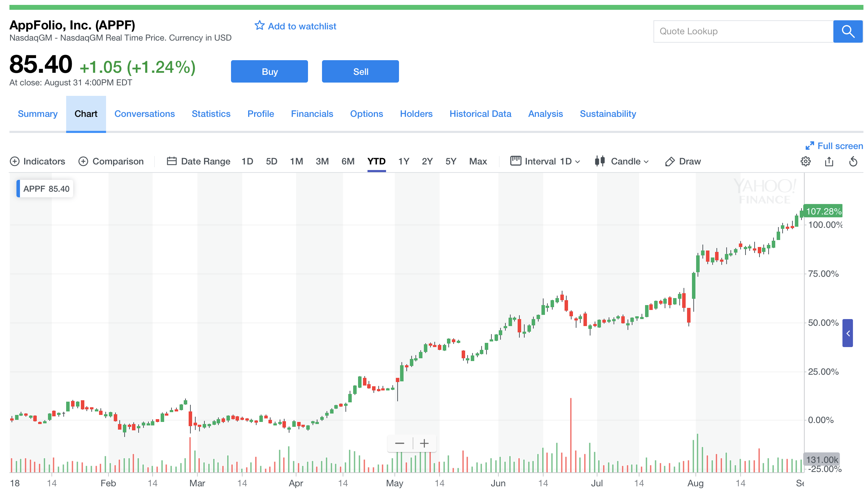Click the blue quote search magnifier button
Image resolution: width=868 pixels, height=501 pixels.
[848, 31]
